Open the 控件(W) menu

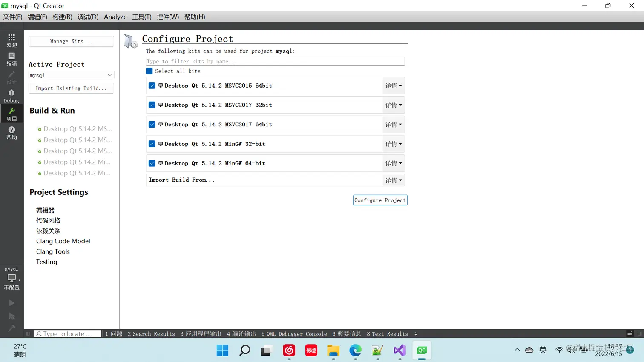tap(168, 17)
